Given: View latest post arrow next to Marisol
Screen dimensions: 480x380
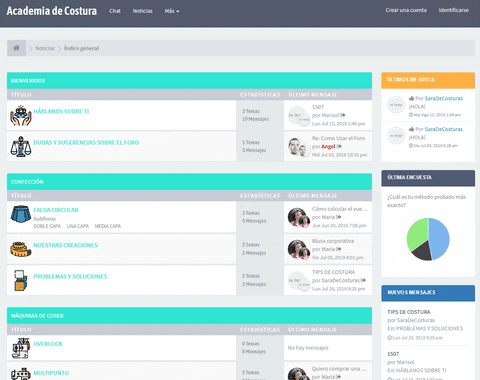Looking at the screenshot, I should coord(343,115).
